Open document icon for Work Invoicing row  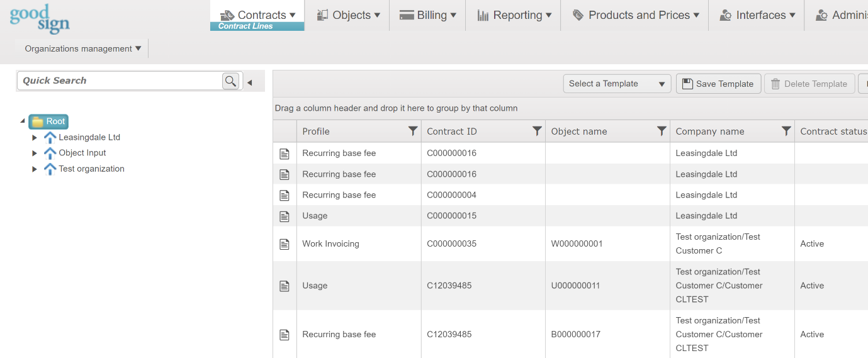pyautogui.click(x=285, y=243)
